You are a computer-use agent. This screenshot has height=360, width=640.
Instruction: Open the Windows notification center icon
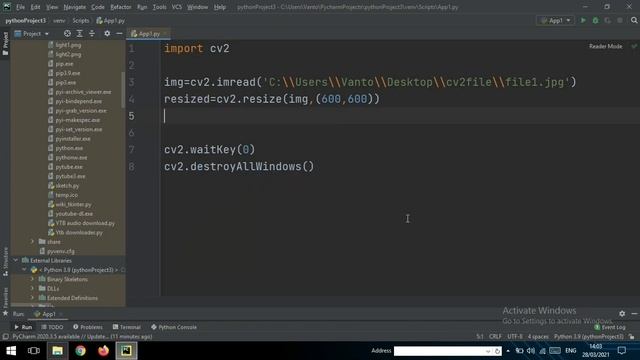coord(622,351)
